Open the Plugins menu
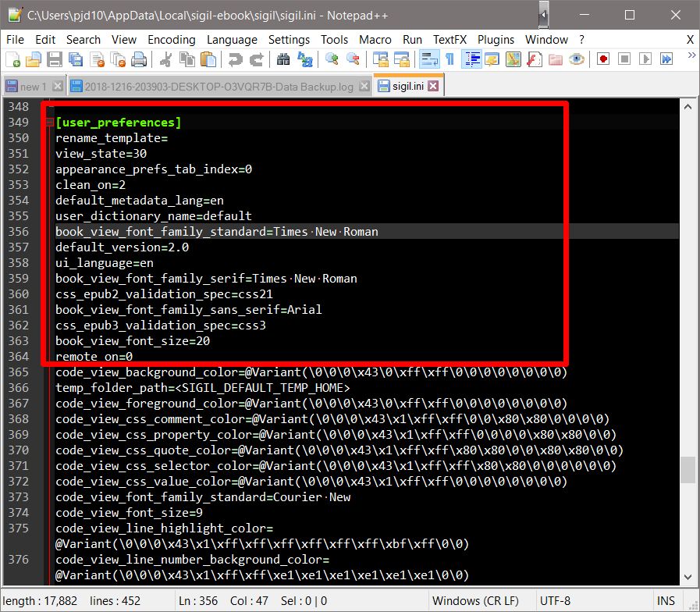The width and height of the screenshot is (700, 612). pos(496,40)
